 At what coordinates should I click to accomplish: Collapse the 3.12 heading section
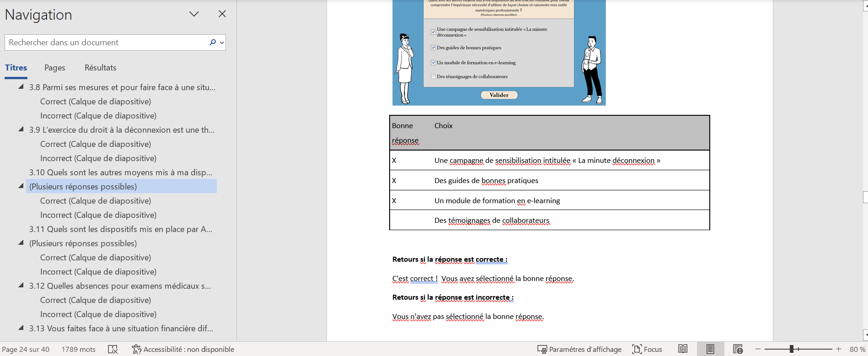21,286
